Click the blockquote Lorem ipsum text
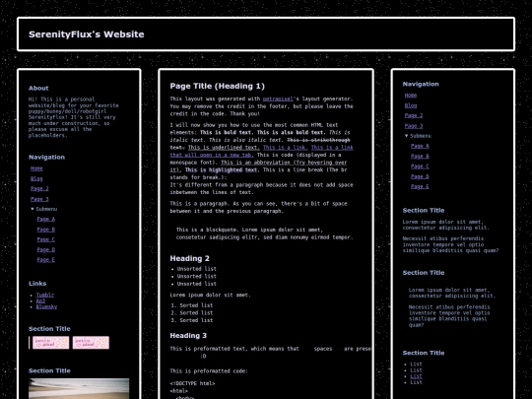 point(265,233)
